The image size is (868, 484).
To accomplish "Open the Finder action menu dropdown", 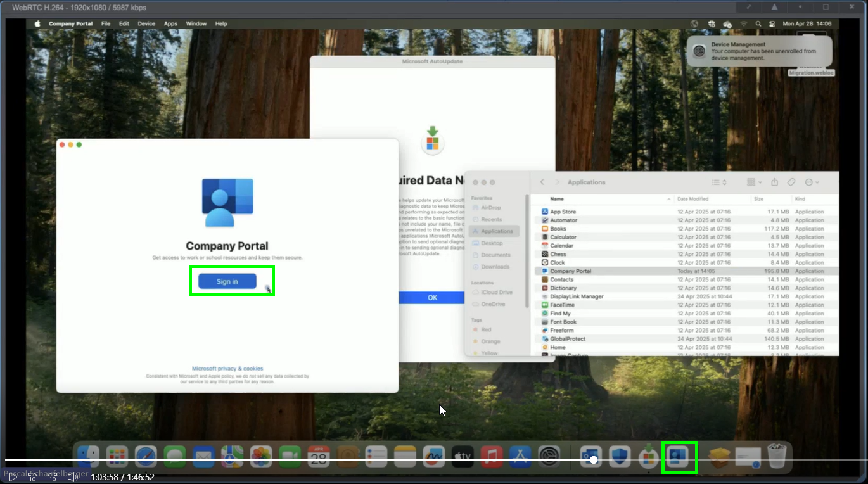I will pos(812,182).
